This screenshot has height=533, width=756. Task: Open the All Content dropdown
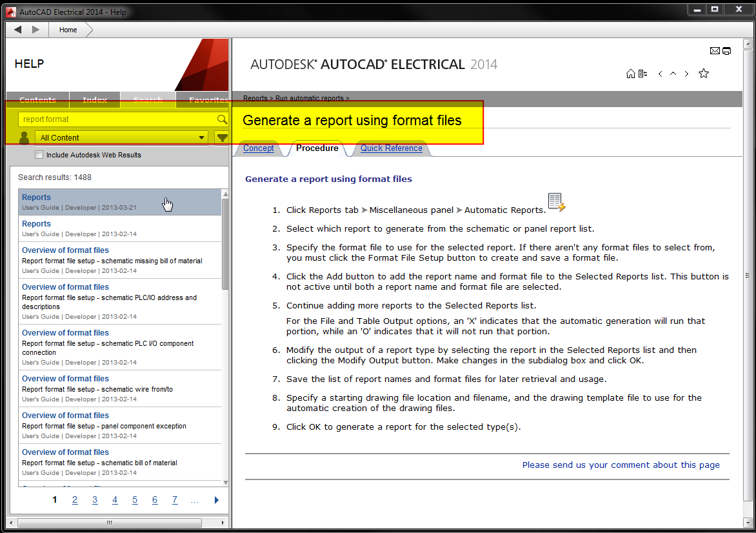[x=121, y=138]
